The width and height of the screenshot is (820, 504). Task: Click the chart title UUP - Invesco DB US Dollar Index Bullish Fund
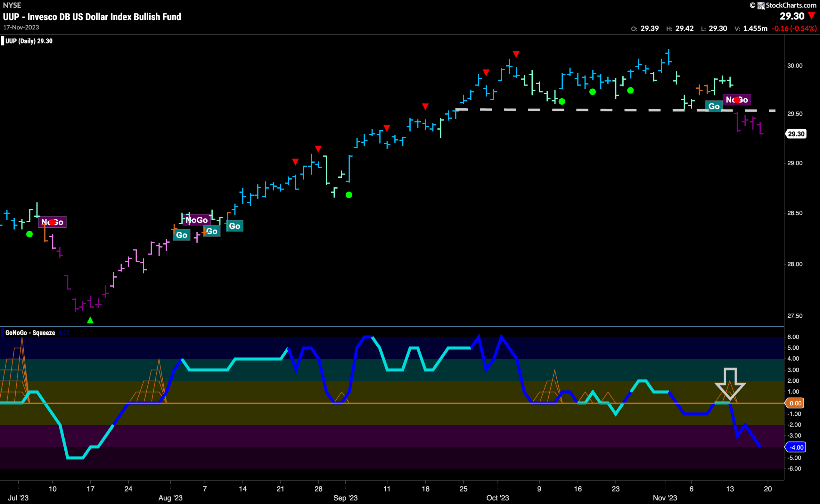click(92, 17)
